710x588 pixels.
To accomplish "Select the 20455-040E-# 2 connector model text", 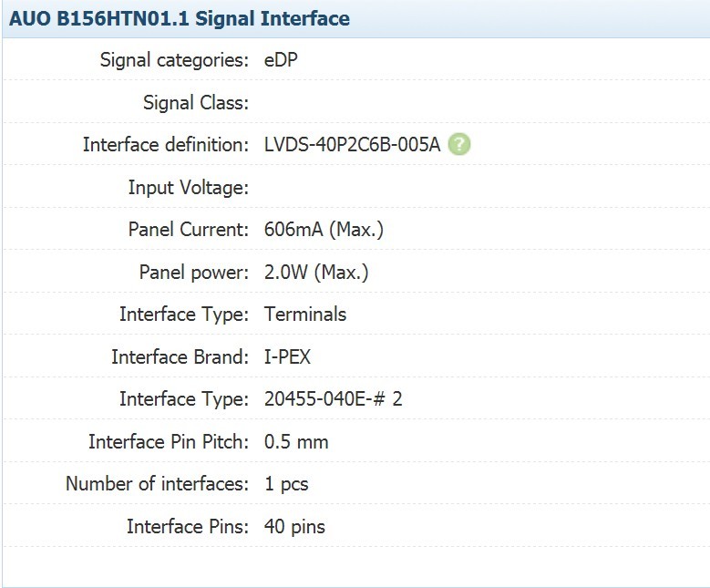I will [334, 398].
